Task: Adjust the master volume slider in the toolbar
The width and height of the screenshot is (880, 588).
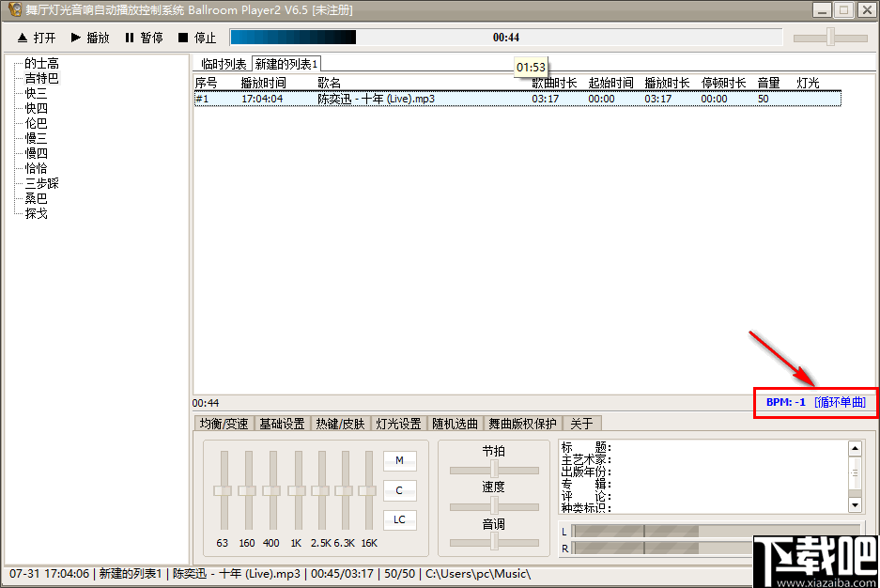Action: click(830, 38)
